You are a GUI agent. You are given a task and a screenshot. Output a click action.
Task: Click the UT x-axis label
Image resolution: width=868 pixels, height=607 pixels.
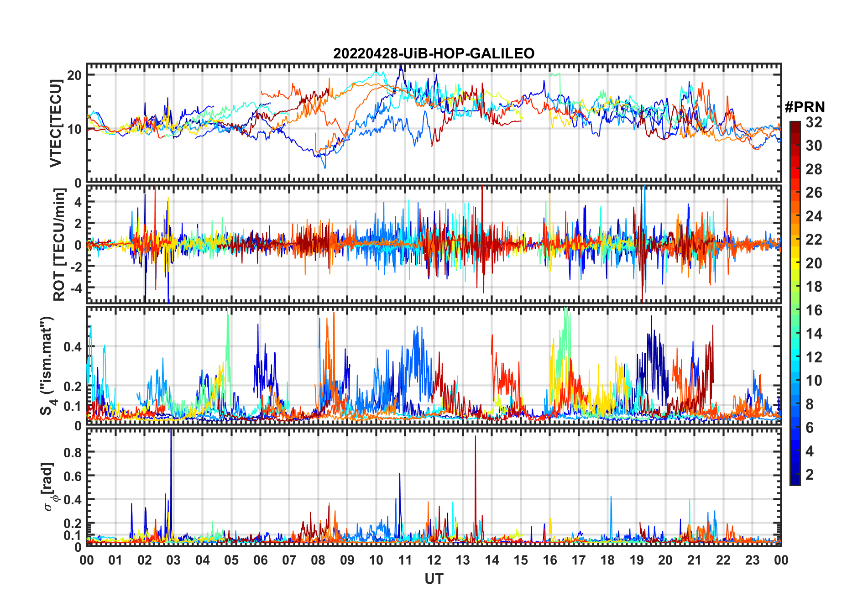pos(434,579)
